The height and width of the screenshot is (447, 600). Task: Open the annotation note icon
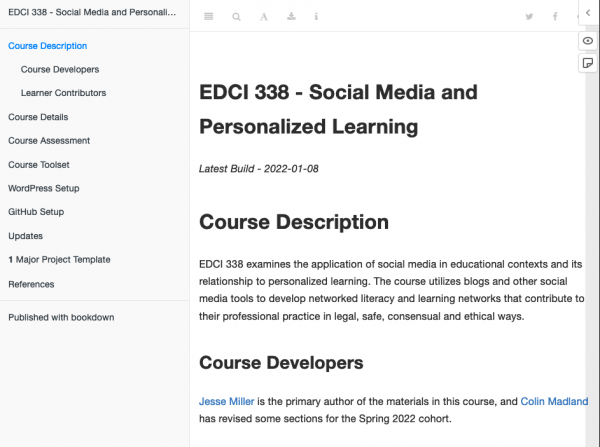point(588,63)
